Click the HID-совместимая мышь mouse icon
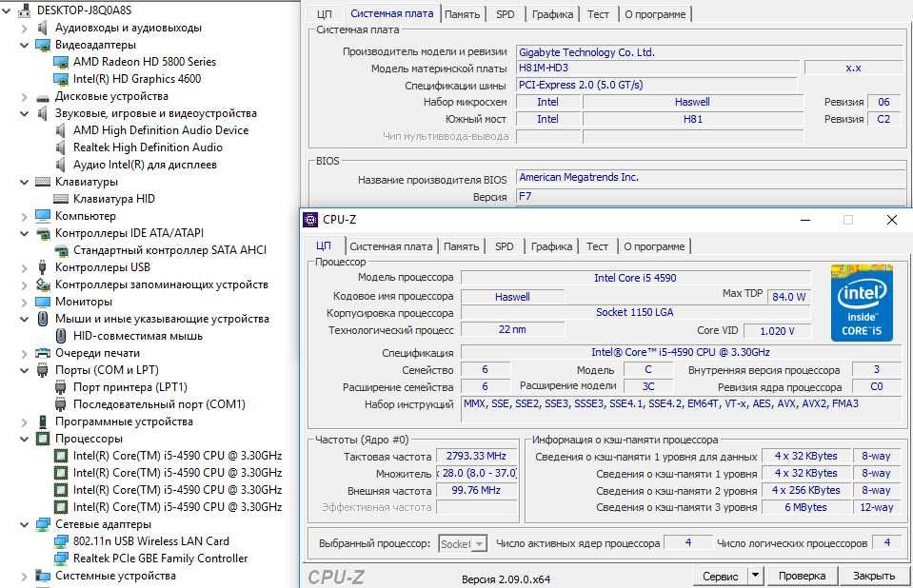913x588 pixels. point(61,336)
